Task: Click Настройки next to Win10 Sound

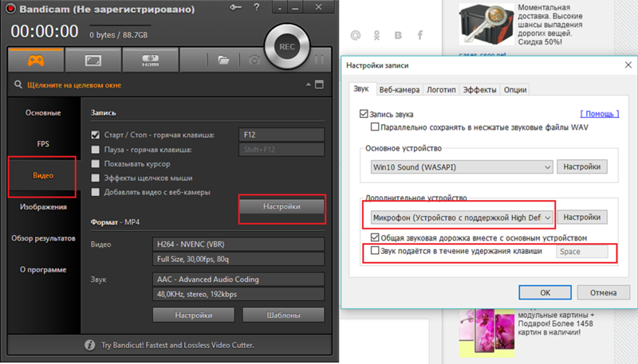Action: (x=582, y=166)
